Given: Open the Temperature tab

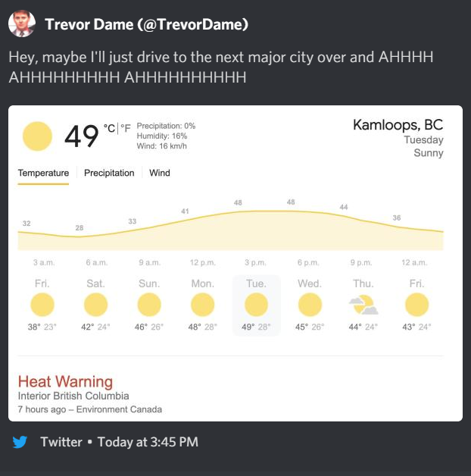Looking at the screenshot, I should pos(43,173).
